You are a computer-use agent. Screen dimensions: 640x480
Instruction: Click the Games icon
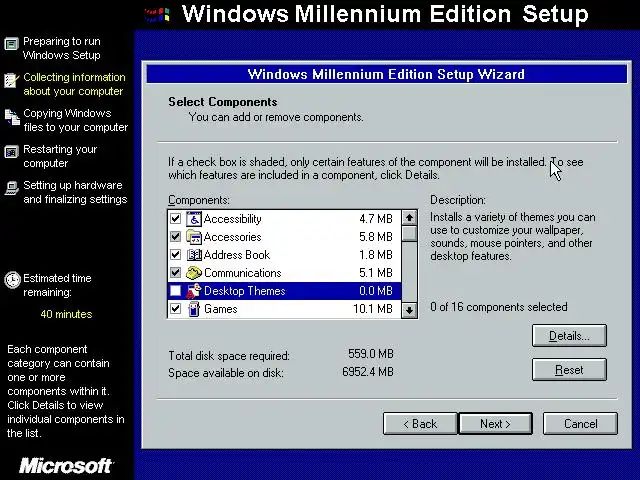(x=194, y=309)
